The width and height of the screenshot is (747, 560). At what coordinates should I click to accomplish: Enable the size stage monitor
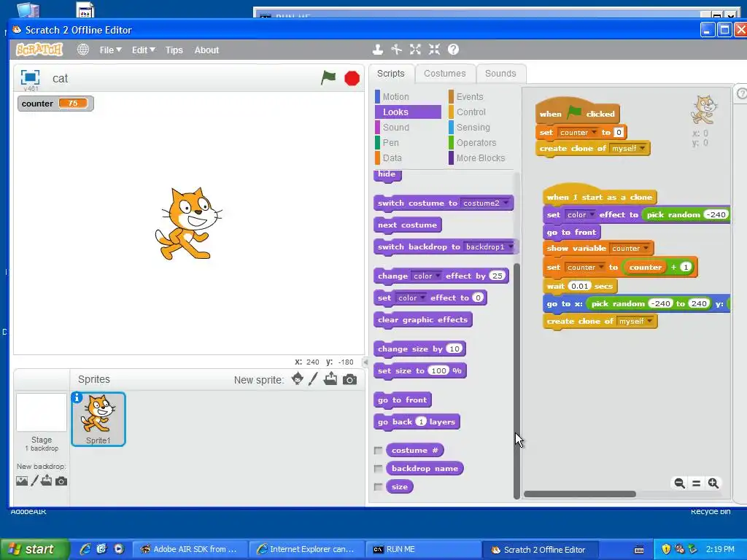[x=379, y=486]
